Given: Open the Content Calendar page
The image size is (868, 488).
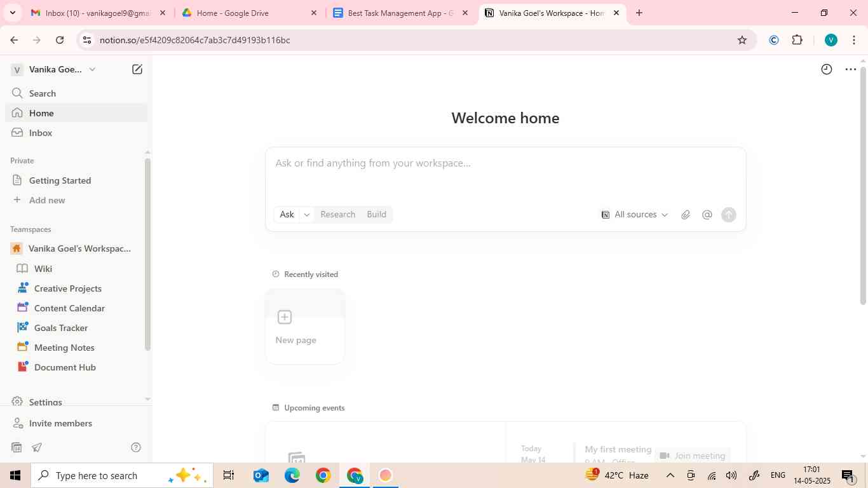Looking at the screenshot, I should coord(69,308).
